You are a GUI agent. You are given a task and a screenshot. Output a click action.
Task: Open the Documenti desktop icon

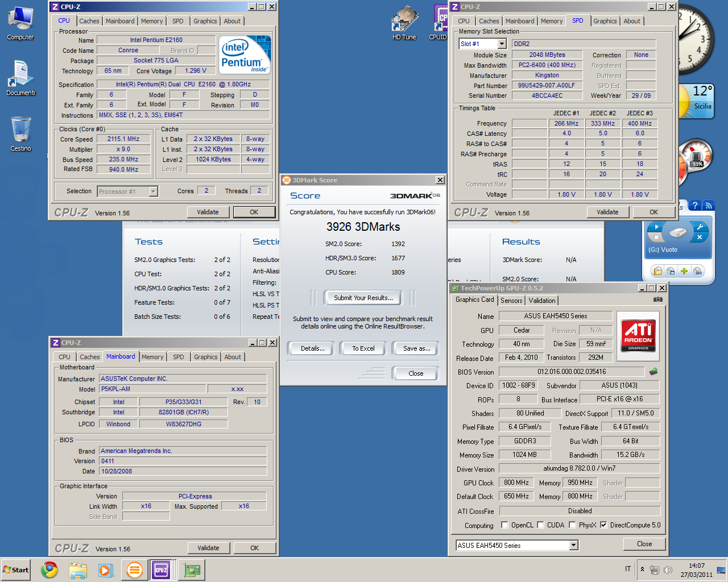click(20, 78)
